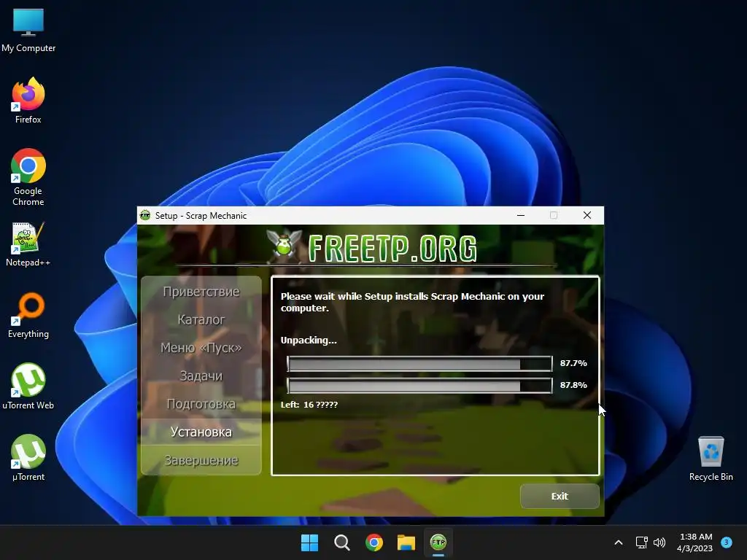
Task: Minimize the Setup window
Action: tap(521, 215)
